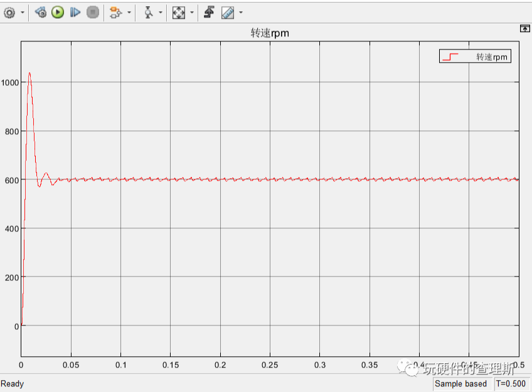The height and width of the screenshot is (392, 532).
Task: Open Scale Axes dropdown arrow
Action: [192, 13]
